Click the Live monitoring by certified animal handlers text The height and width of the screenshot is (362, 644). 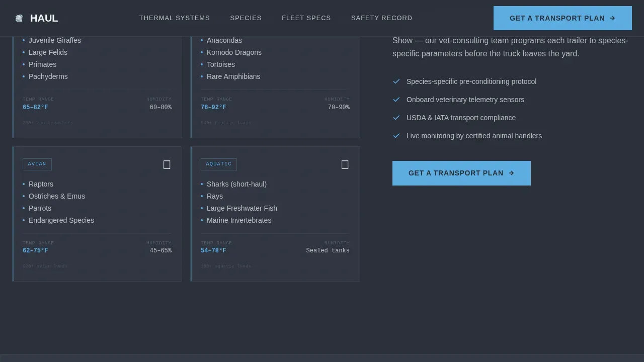tap(474, 136)
